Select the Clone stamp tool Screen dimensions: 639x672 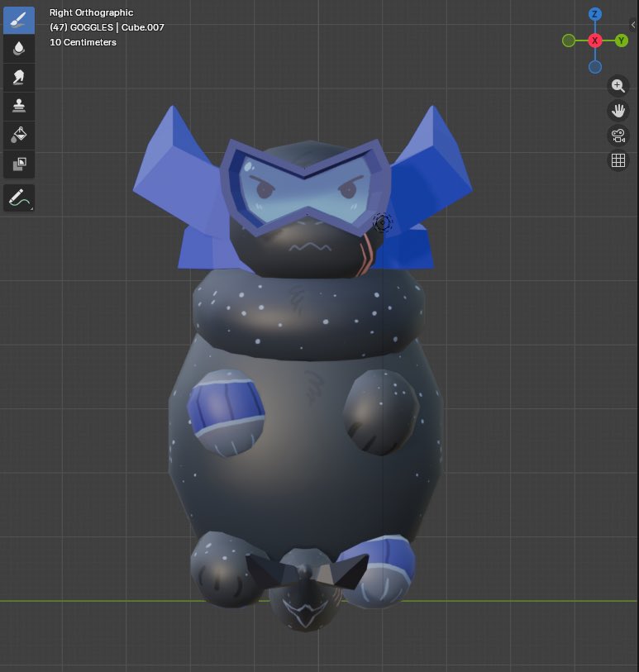(19, 107)
